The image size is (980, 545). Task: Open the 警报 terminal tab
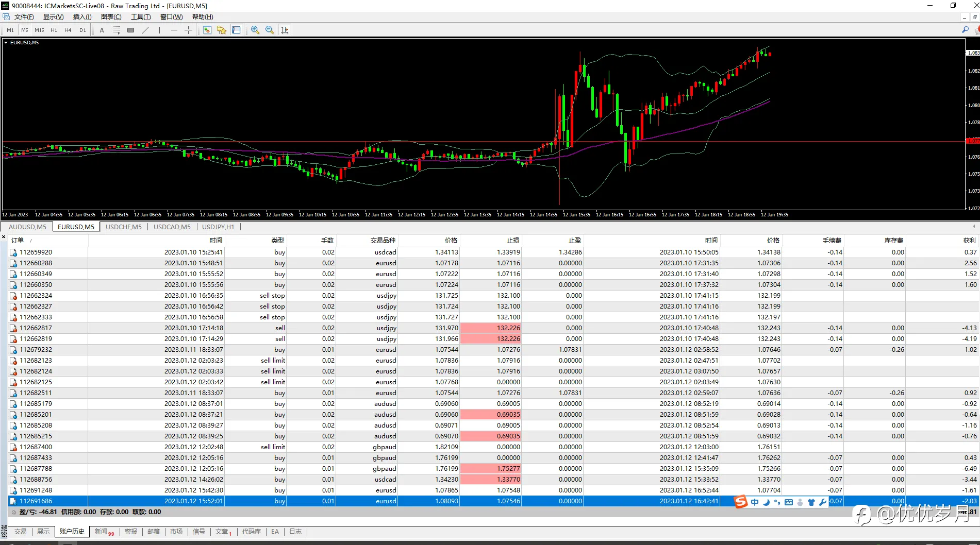pos(131,532)
